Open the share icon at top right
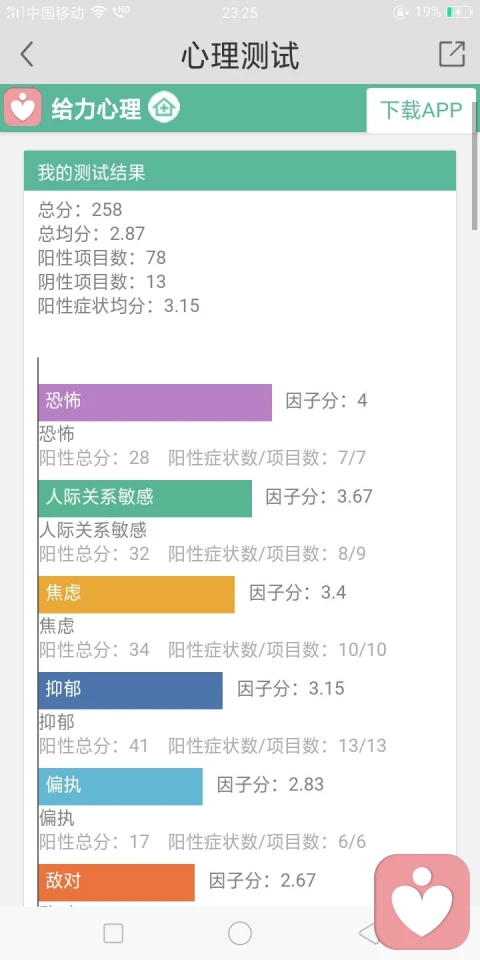The image size is (480, 960). click(x=452, y=54)
